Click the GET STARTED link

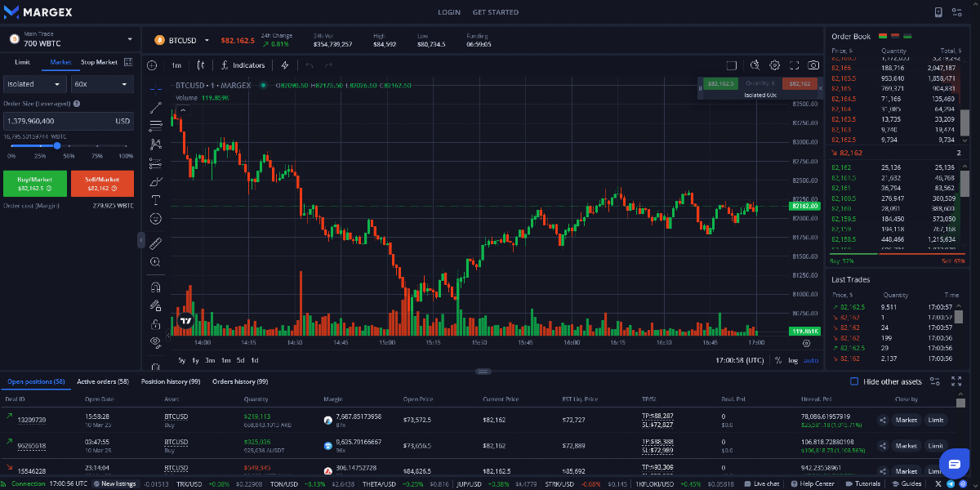pos(496,12)
